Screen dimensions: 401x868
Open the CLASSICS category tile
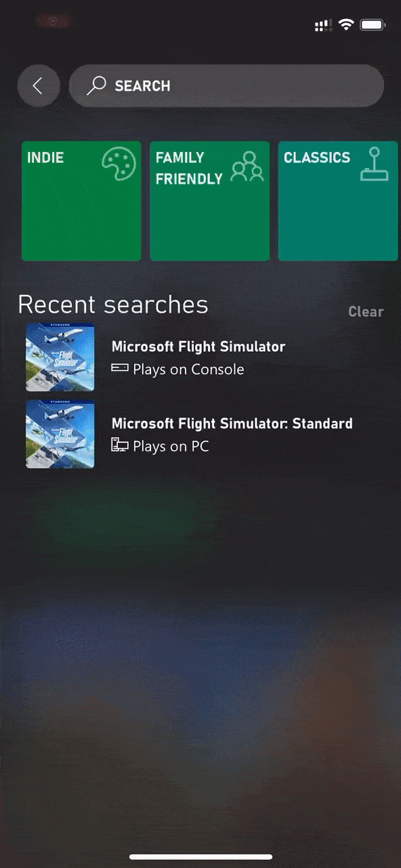coord(338,201)
